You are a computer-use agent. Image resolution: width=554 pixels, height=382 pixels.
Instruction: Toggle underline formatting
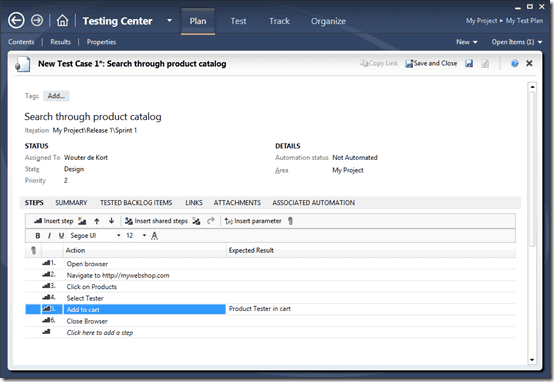pos(61,236)
